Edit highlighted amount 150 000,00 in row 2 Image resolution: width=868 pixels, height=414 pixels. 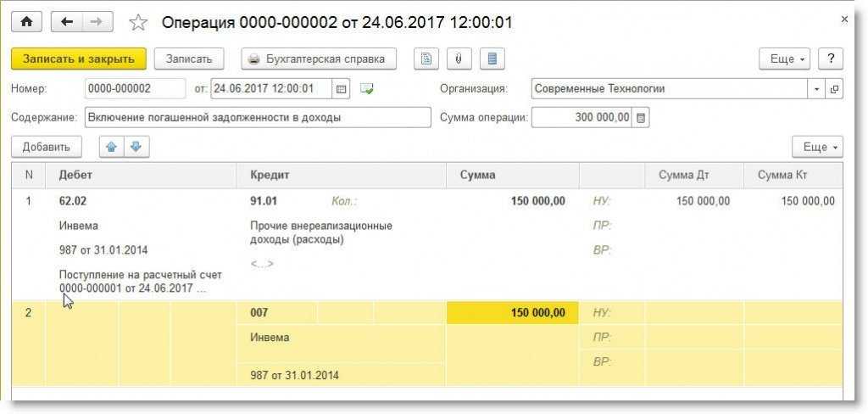click(x=513, y=312)
